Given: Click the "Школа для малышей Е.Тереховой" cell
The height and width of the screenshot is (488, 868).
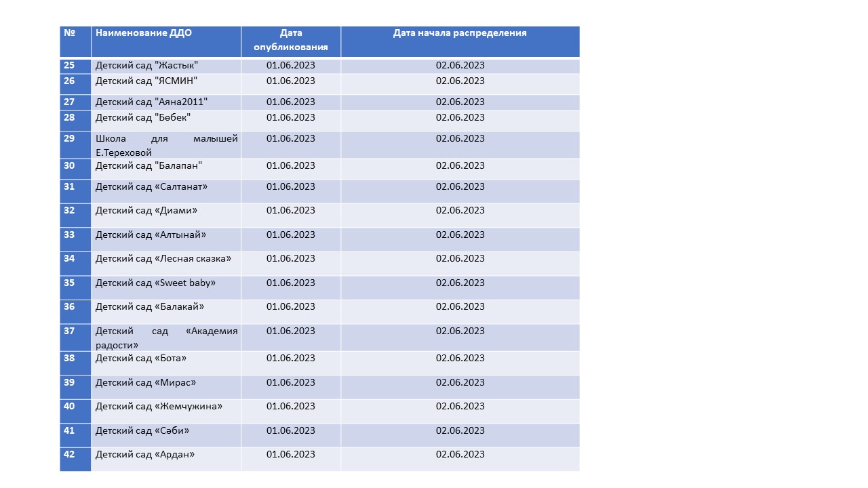Looking at the screenshot, I should [166, 145].
